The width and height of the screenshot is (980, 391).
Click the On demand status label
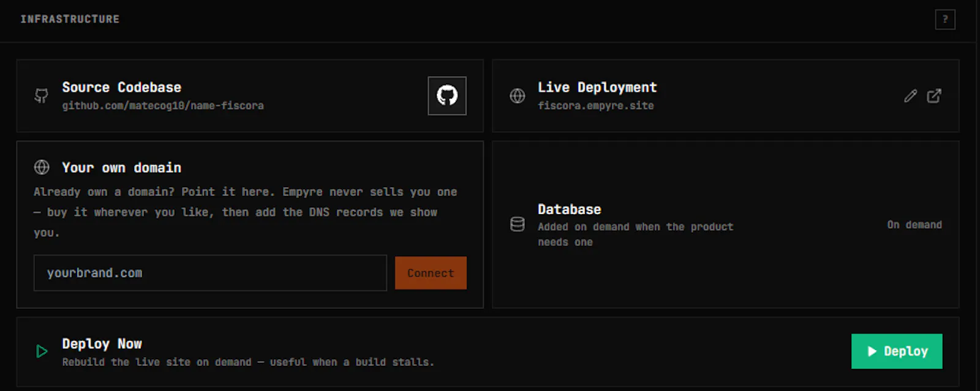coord(914,225)
